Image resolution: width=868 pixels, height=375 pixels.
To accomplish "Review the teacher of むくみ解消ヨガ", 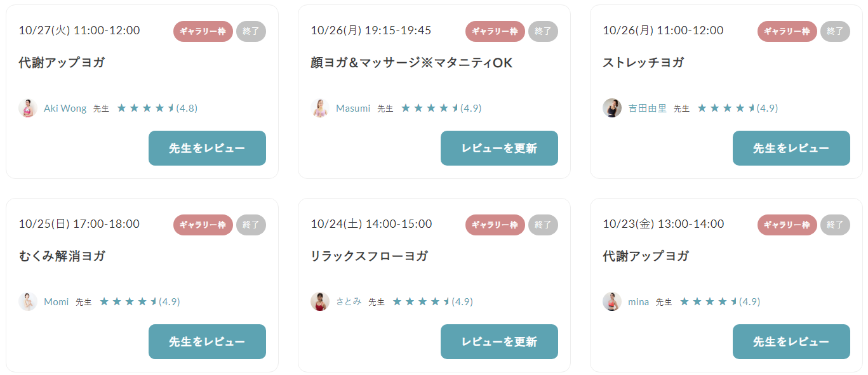I will (207, 341).
